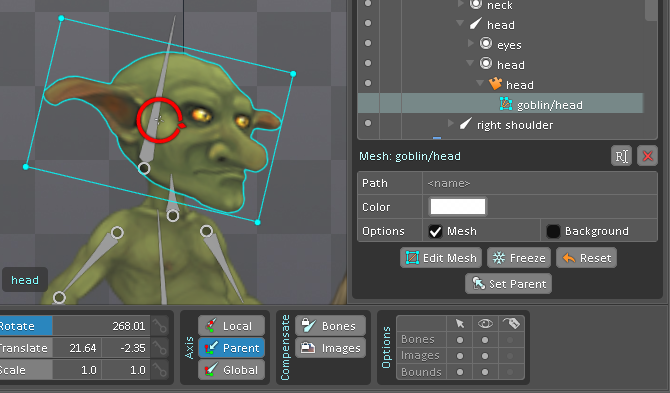Screen dimensions: 670x393
Task: Click the tree panel vertical scrollbar
Action: coord(651,9)
